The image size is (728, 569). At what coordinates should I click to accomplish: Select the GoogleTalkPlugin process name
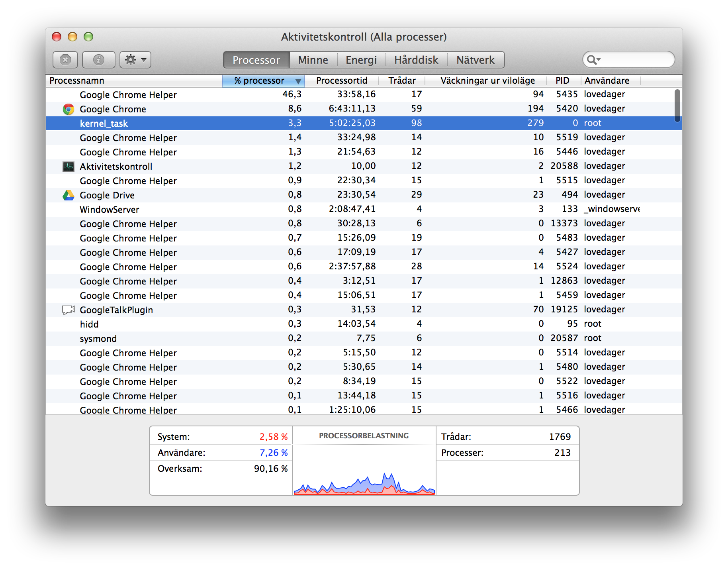[x=116, y=310]
